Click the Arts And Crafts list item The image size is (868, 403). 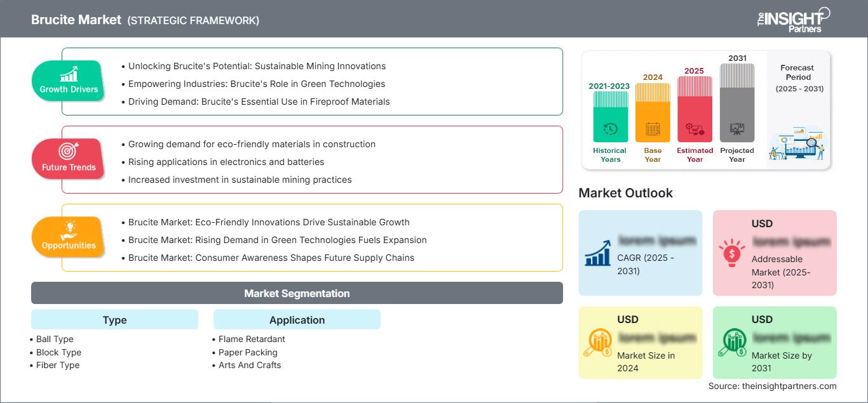pyautogui.click(x=250, y=365)
